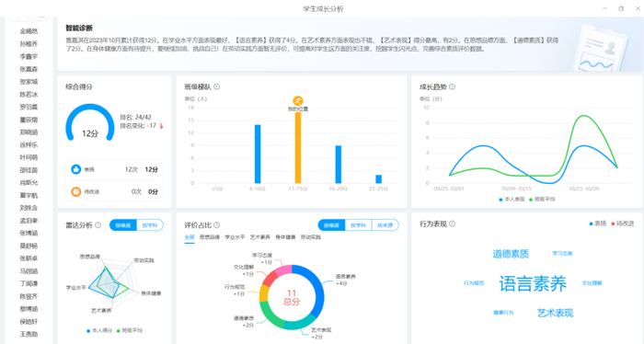The image size is (644, 344).
Task: Open the info tooltip icon for 雷达分析
Action: tap(98, 225)
